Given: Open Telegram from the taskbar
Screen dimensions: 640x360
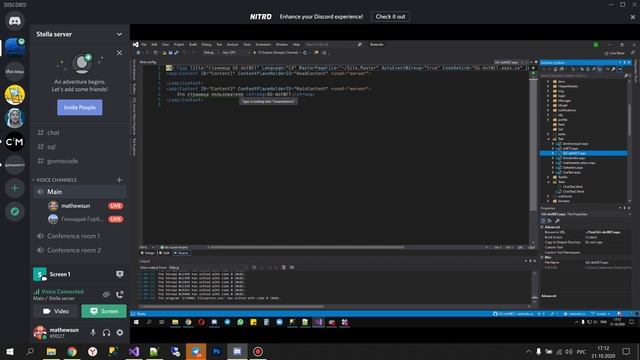Looking at the screenshot, I should coord(196,351).
